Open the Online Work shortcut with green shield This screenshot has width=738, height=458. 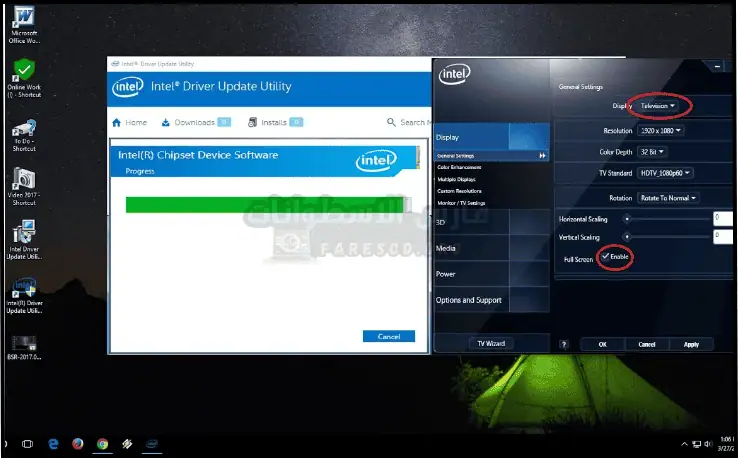(x=22, y=70)
